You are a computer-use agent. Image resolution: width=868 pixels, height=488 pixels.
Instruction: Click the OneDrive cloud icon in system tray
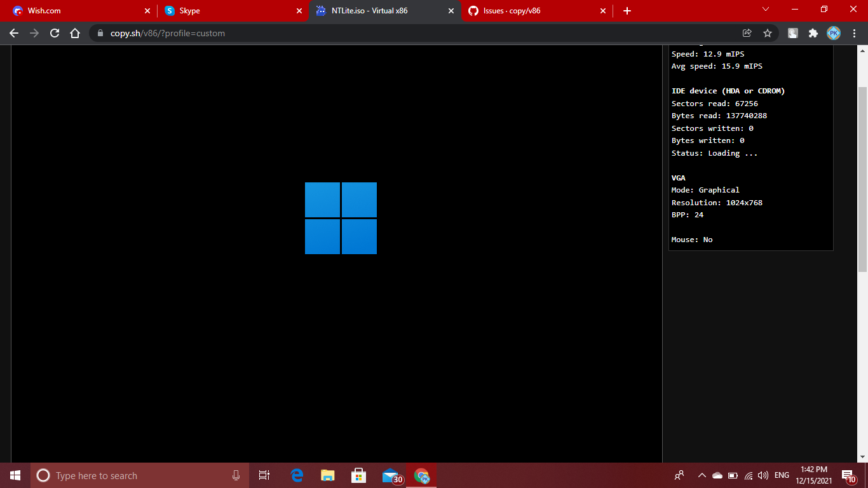tap(717, 475)
